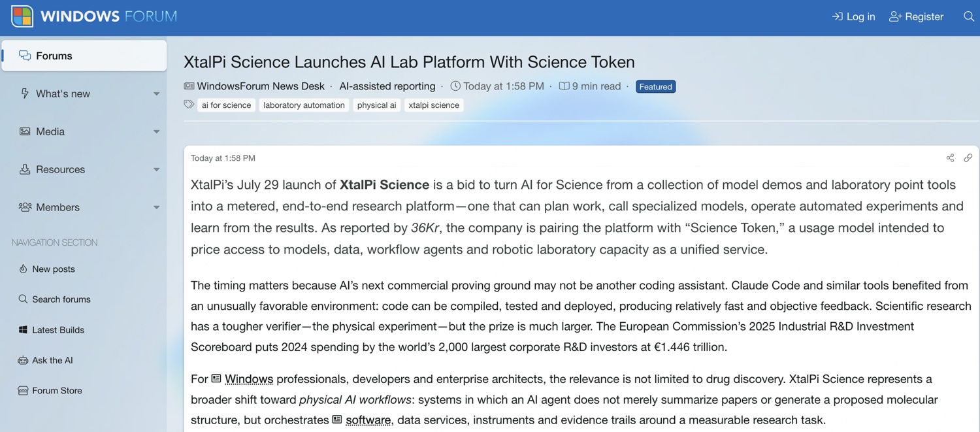Visit the Forum Store link
The image size is (980, 432).
[57, 391]
